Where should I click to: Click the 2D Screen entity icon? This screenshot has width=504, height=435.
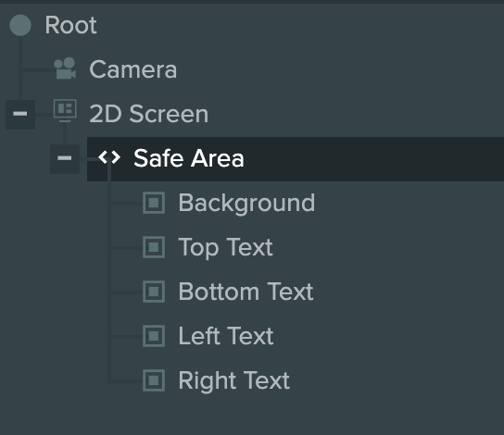[65, 111]
